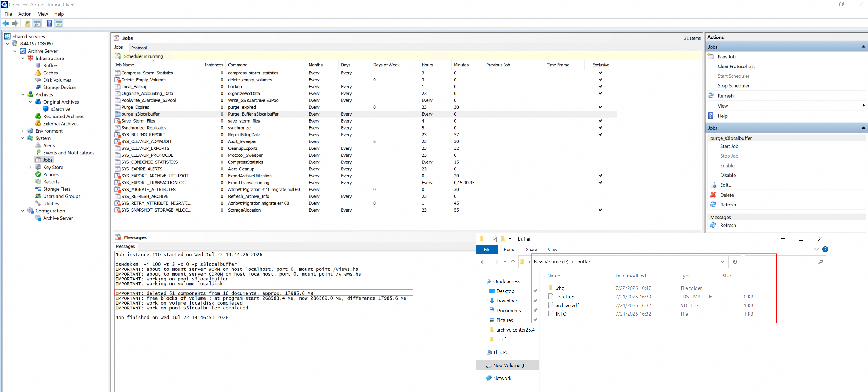Click the Messages Refresh icon in Actions
This screenshot has height=392, width=868.
(713, 225)
